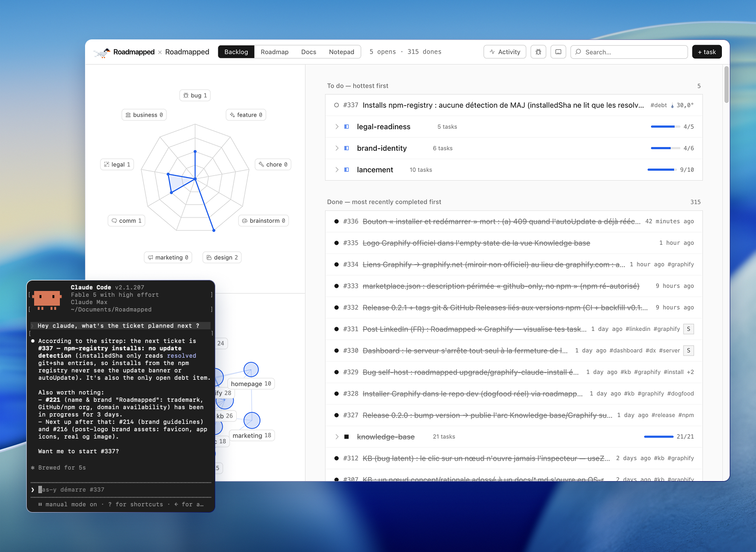Expand the lancement group
The width and height of the screenshot is (756, 552).
pos(337,170)
